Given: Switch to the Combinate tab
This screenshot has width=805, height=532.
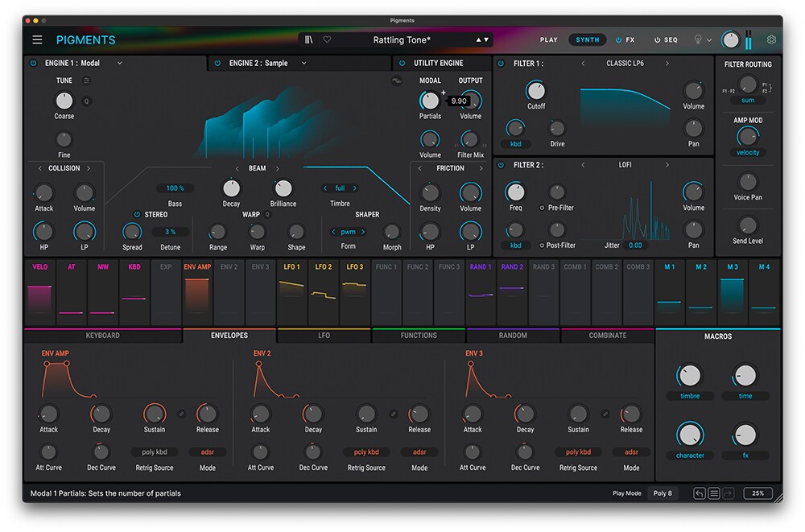Looking at the screenshot, I should (x=607, y=336).
